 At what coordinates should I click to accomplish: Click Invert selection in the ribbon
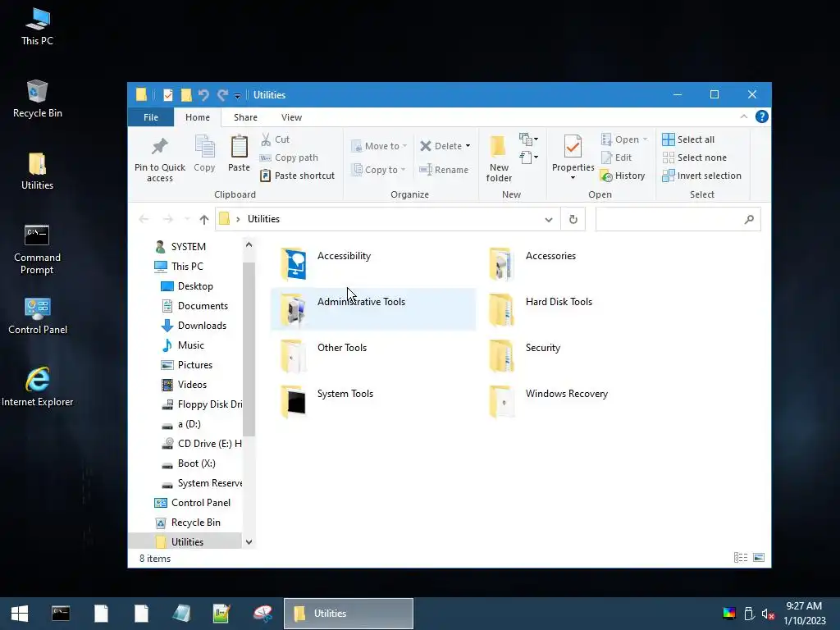tap(702, 176)
